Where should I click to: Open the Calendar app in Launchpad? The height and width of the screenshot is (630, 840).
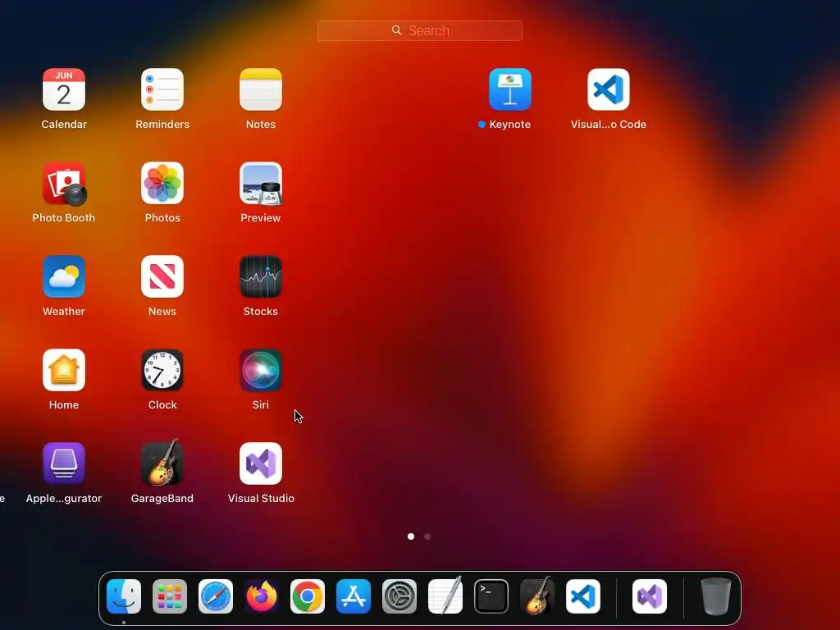click(64, 89)
